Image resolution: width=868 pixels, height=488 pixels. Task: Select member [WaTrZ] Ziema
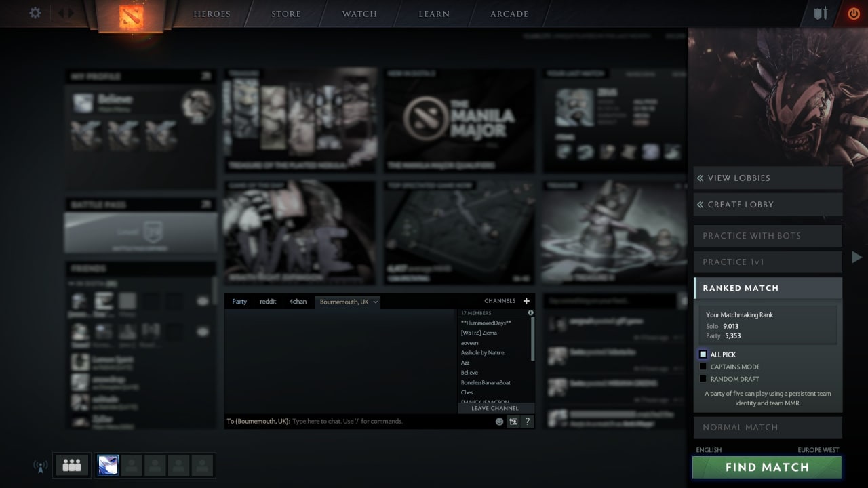tap(479, 333)
